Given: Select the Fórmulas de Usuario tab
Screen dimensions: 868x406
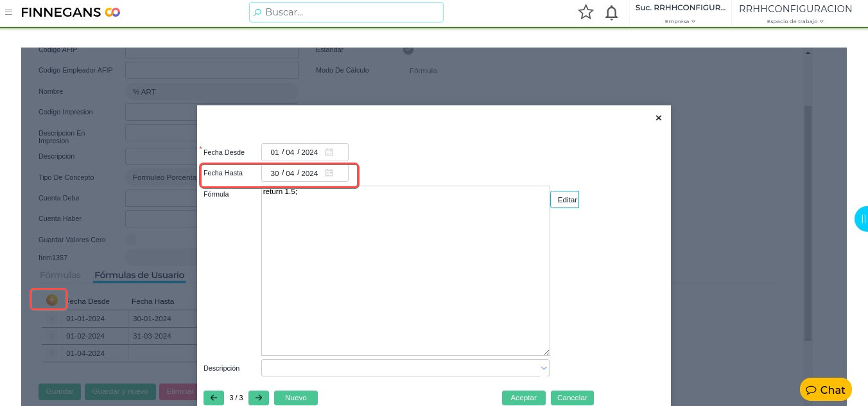Looking at the screenshot, I should click(x=139, y=275).
